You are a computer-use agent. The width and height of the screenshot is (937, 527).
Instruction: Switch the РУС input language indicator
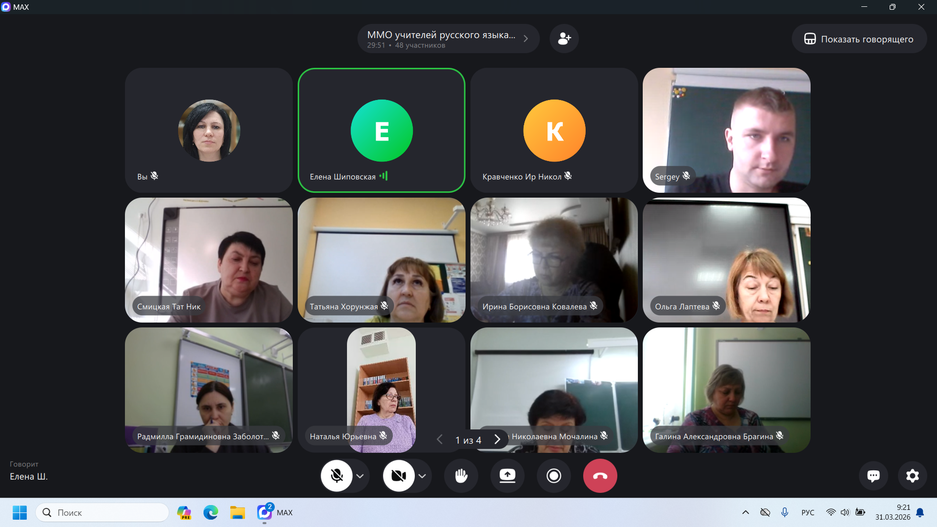(x=807, y=513)
